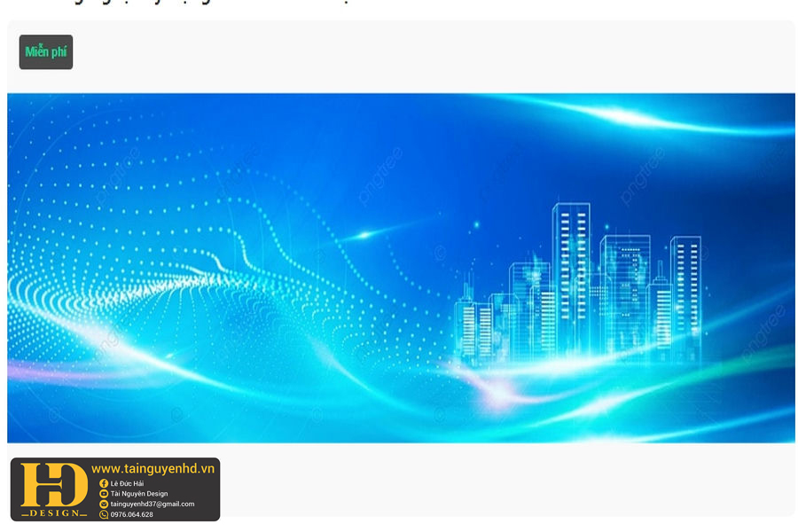Click the "DESIGN" text under HD logo
The height and width of the screenshot is (532, 798).
pos(54,512)
